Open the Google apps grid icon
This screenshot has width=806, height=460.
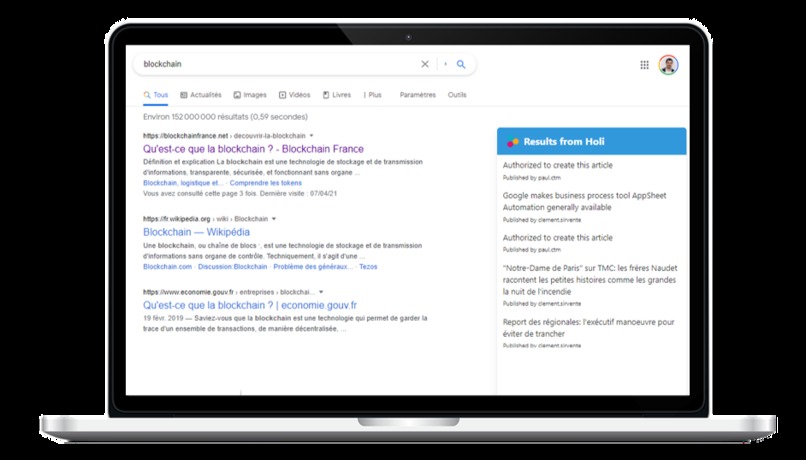coord(644,65)
